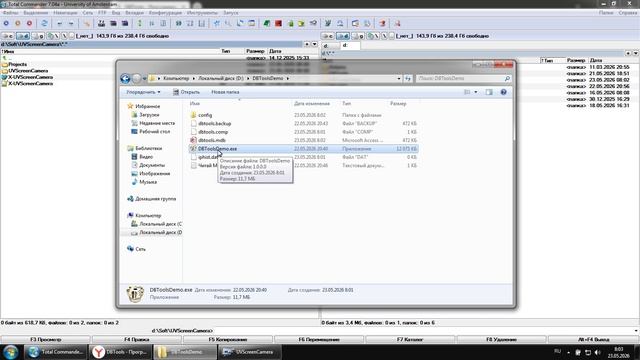Switch to Total Commander from the taskbar

tap(56, 352)
